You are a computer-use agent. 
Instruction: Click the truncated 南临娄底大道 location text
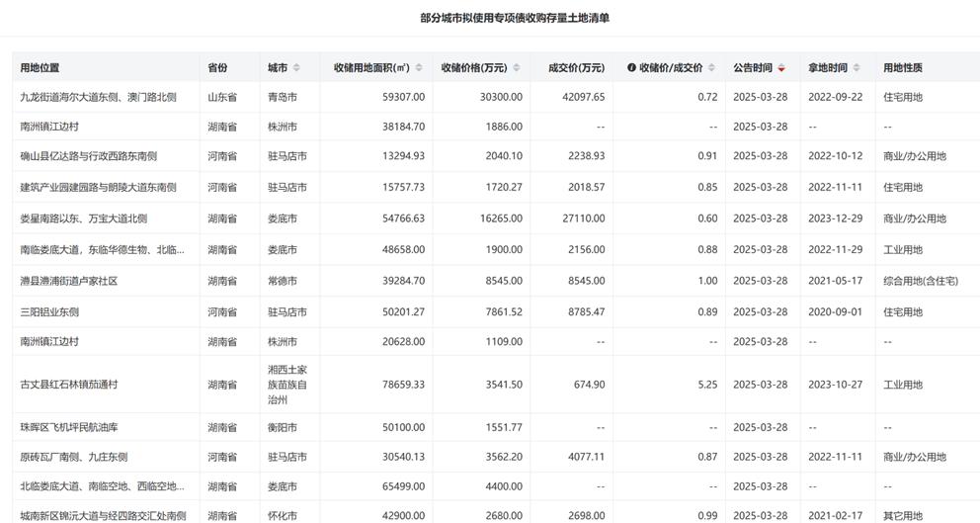tap(102, 250)
